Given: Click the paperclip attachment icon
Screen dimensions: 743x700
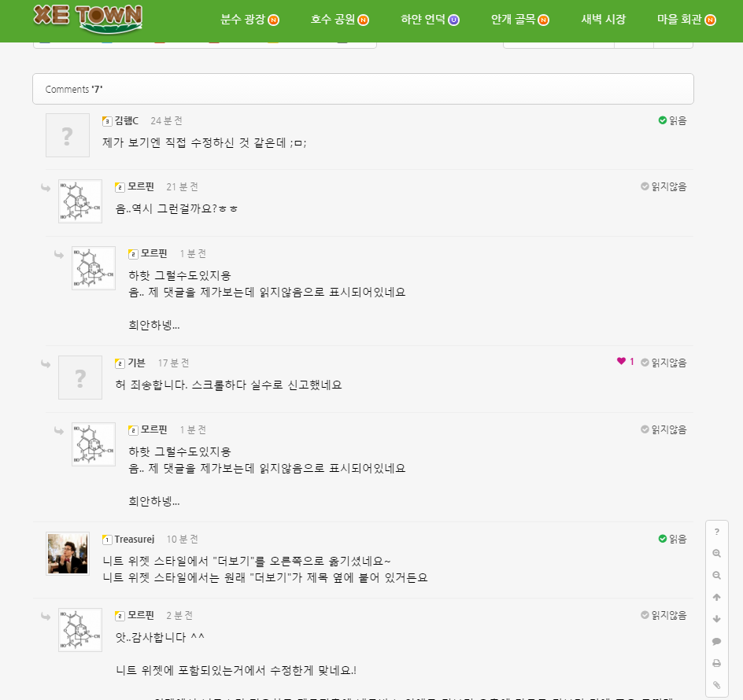Looking at the screenshot, I should [x=716, y=685].
